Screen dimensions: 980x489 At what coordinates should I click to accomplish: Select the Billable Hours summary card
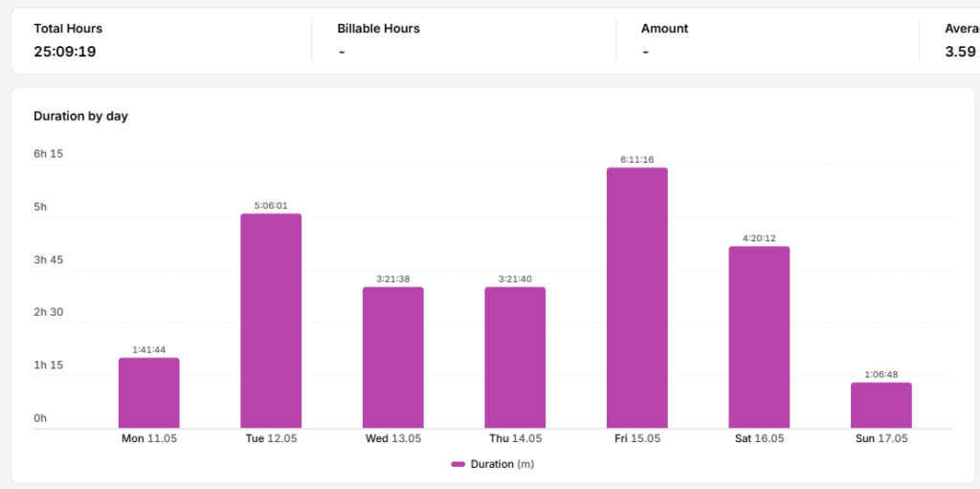pos(463,40)
